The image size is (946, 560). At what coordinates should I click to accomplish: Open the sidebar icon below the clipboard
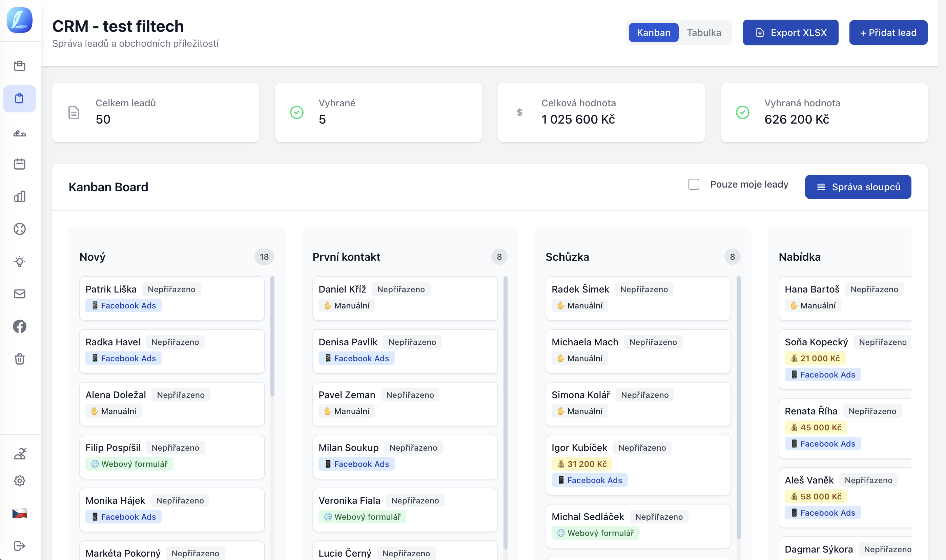(x=20, y=133)
